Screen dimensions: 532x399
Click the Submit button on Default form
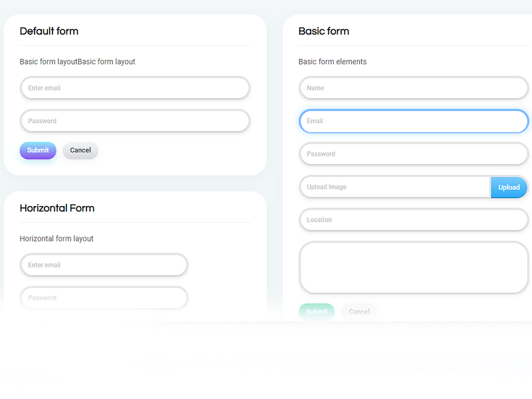click(37, 150)
